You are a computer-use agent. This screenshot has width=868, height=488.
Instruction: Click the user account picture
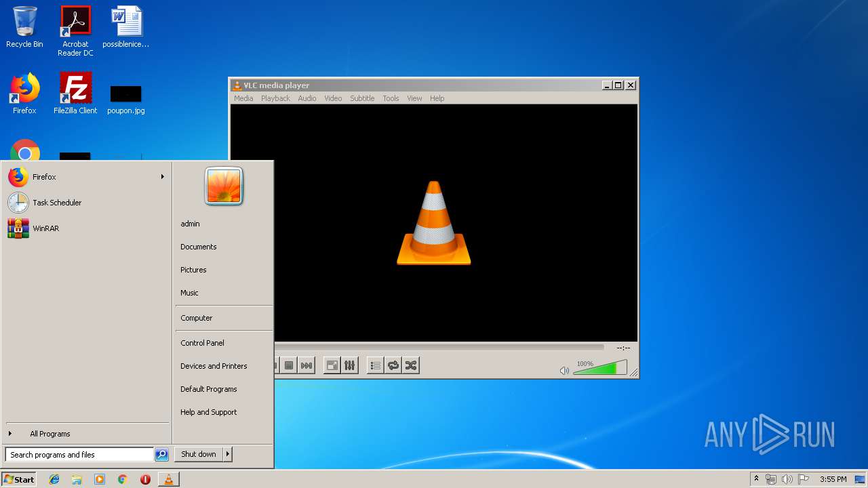224,186
